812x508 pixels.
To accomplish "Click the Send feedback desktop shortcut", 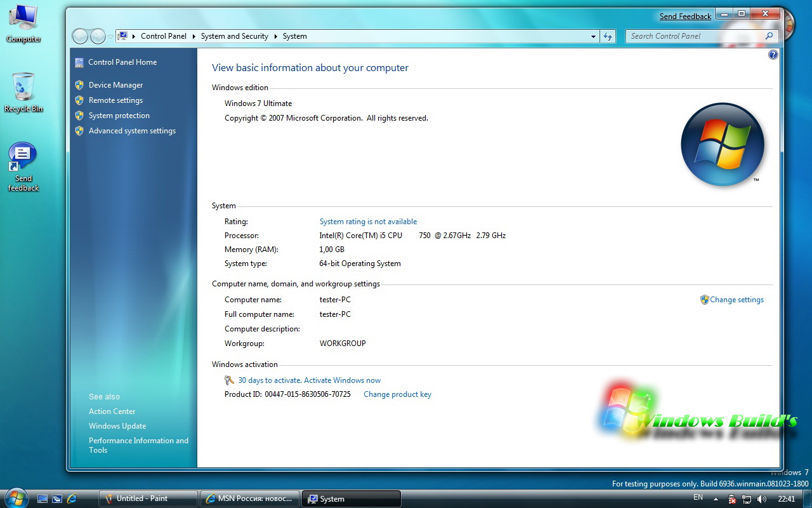I will [x=23, y=167].
